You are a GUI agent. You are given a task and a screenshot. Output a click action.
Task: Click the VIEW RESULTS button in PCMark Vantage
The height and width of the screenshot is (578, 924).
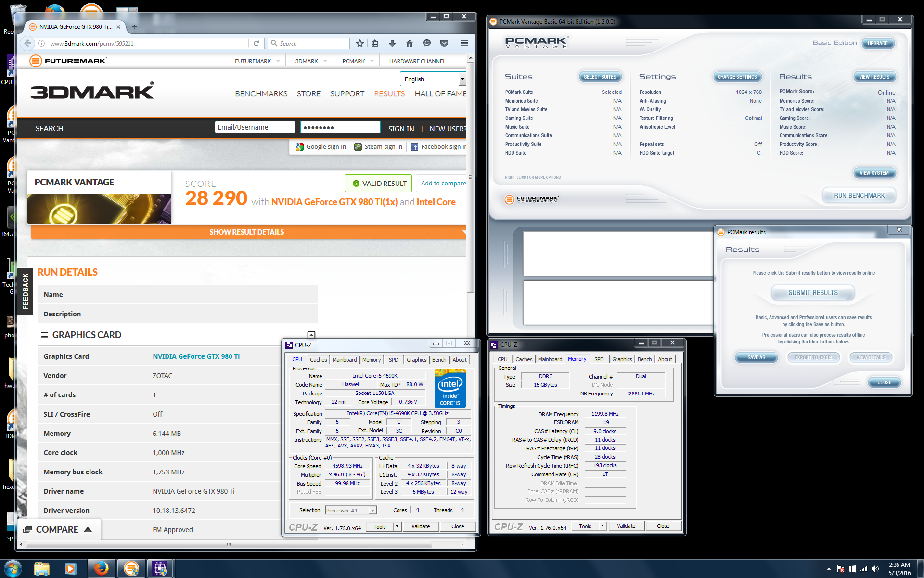coord(874,77)
